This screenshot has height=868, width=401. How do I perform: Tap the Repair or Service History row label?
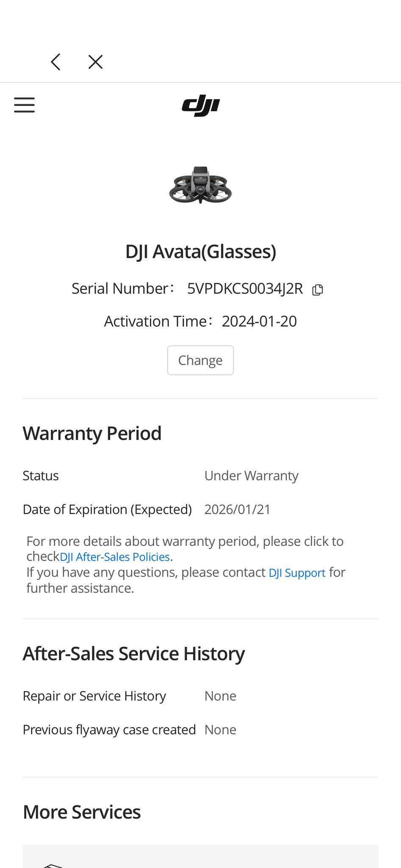tap(94, 696)
